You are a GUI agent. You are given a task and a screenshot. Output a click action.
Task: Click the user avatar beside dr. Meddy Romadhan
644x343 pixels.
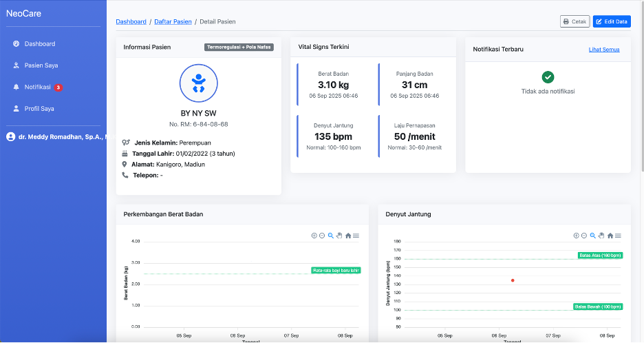coord(10,137)
